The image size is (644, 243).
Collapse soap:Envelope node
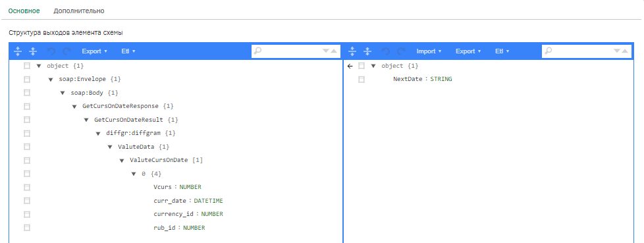tap(51, 79)
